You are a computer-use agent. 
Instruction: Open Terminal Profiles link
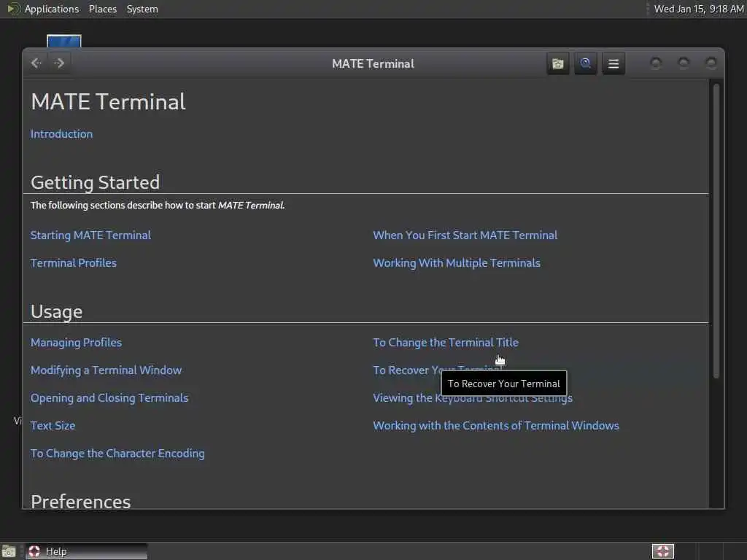point(74,262)
